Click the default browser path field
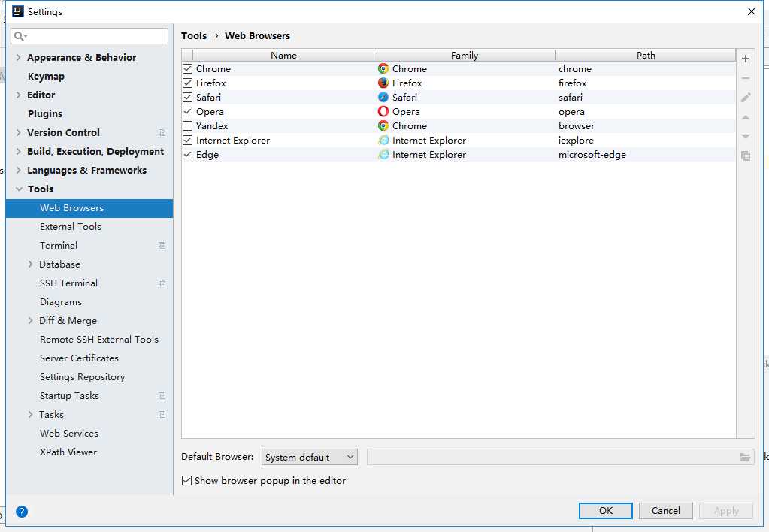The image size is (769, 532). [x=561, y=457]
